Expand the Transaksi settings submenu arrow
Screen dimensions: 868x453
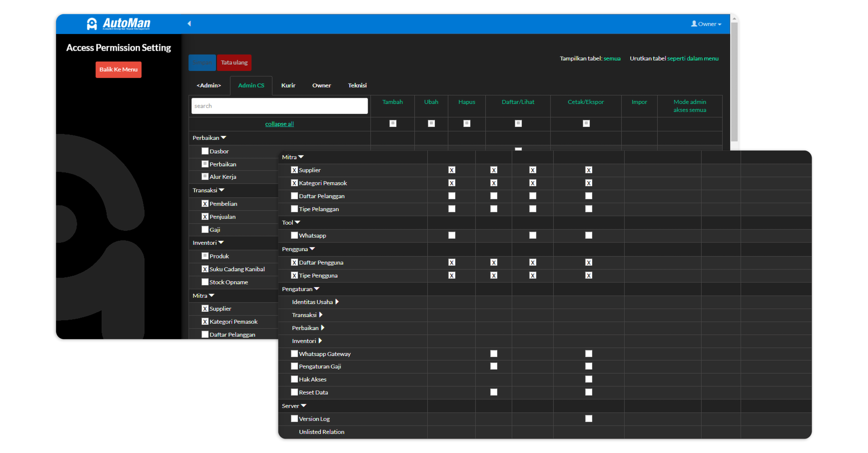(x=321, y=315)
